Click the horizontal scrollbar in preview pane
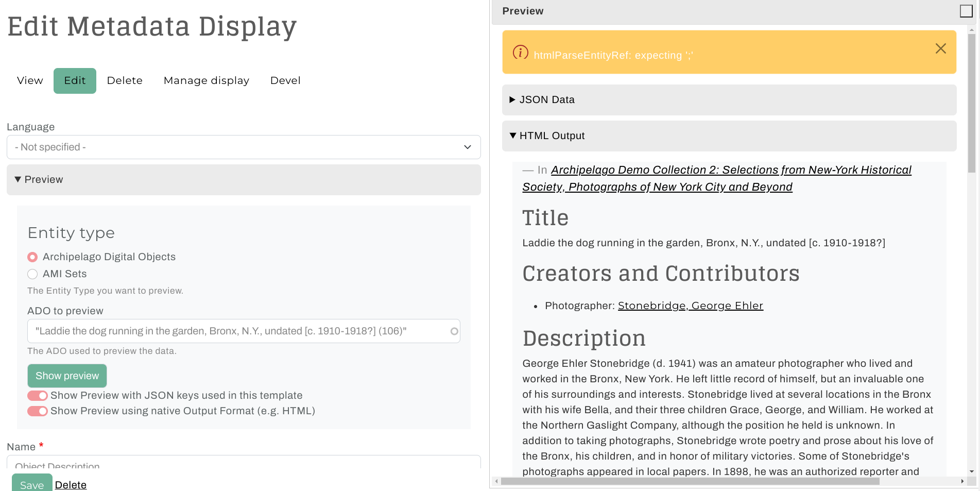This screenshot has width=980, height=491. [690, 481]
